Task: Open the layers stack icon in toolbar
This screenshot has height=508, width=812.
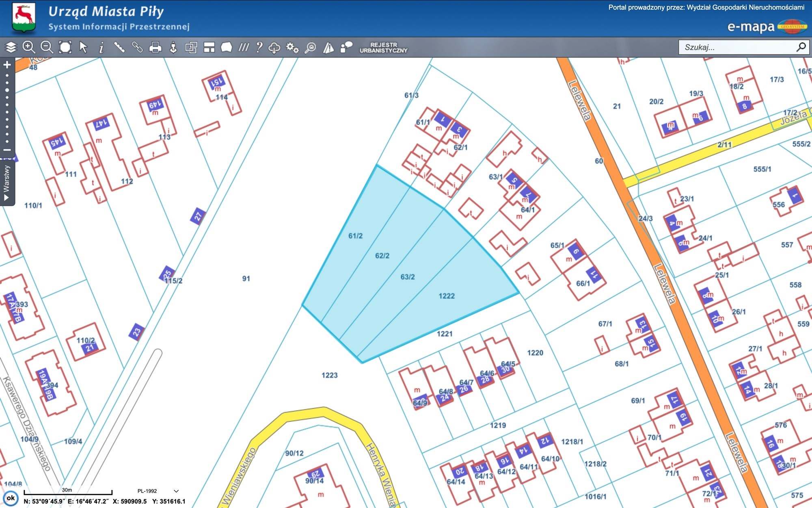Action: tap(11, 48)
